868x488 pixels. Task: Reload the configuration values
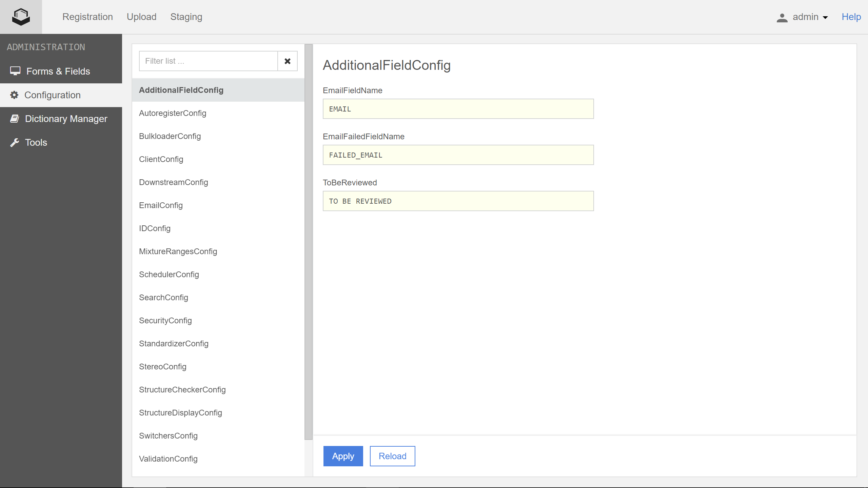(x=392, y=456)
